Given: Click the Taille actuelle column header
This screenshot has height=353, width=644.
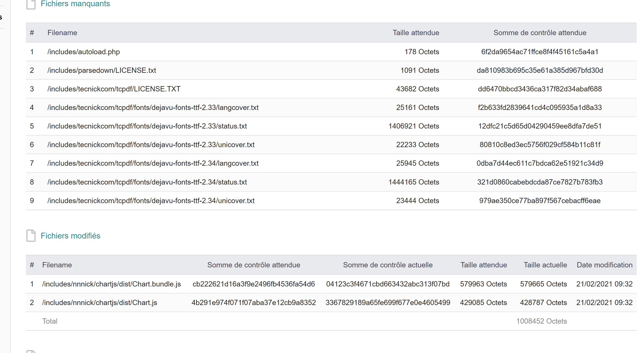Looking at the screenshot, I should click(x=545, y=265).
